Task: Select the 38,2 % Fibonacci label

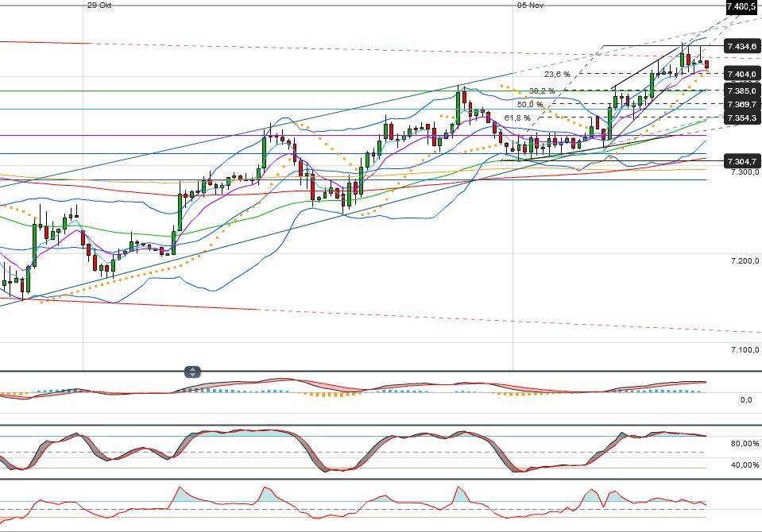Action: [x=542, y=91]
